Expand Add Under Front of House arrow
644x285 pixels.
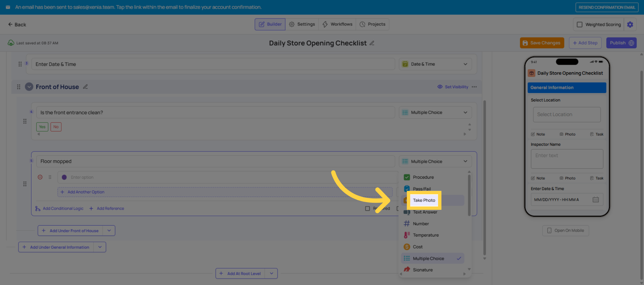(x=109, y=231)
